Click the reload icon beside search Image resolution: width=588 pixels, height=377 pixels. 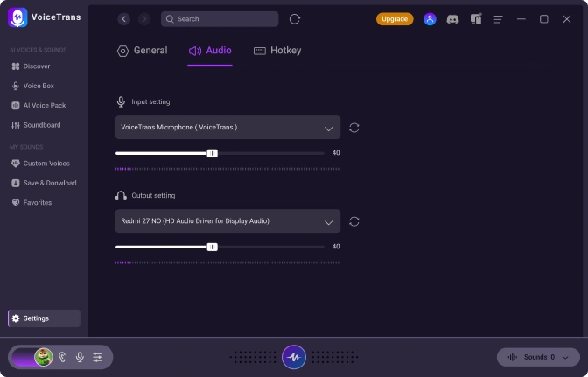pyautogui.click(x=295, y=19)
